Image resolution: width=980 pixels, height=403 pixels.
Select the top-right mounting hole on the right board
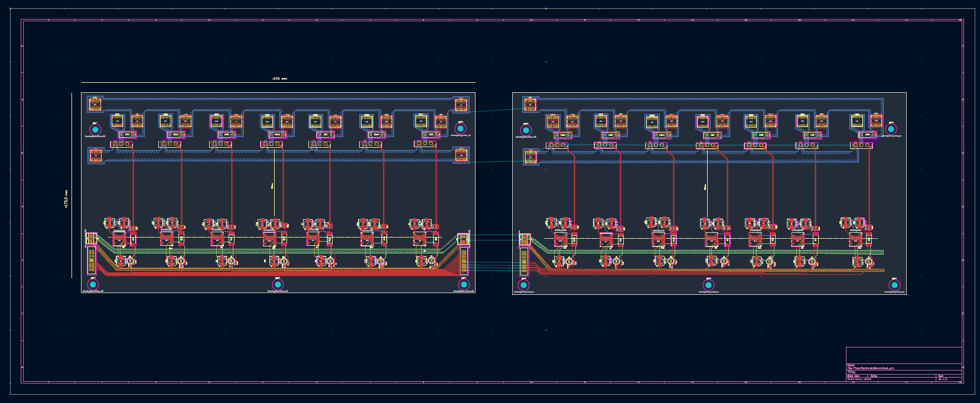891,129
